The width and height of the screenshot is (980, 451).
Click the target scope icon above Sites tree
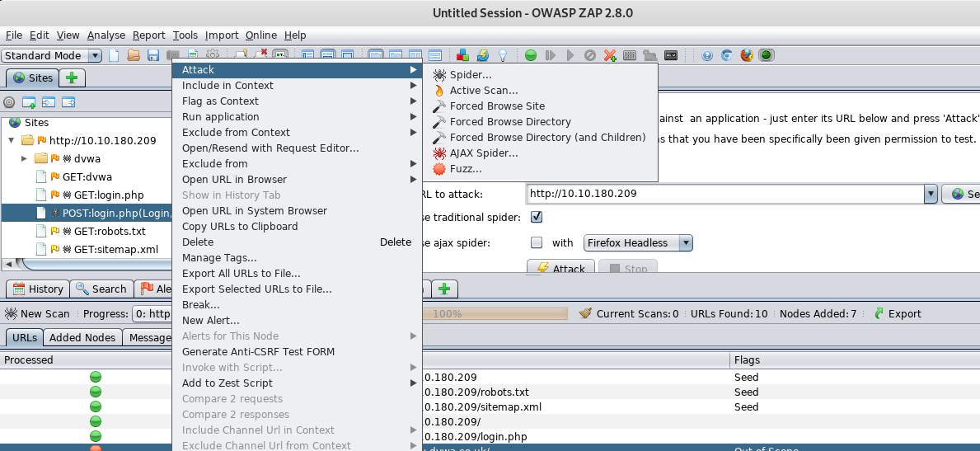9,102
